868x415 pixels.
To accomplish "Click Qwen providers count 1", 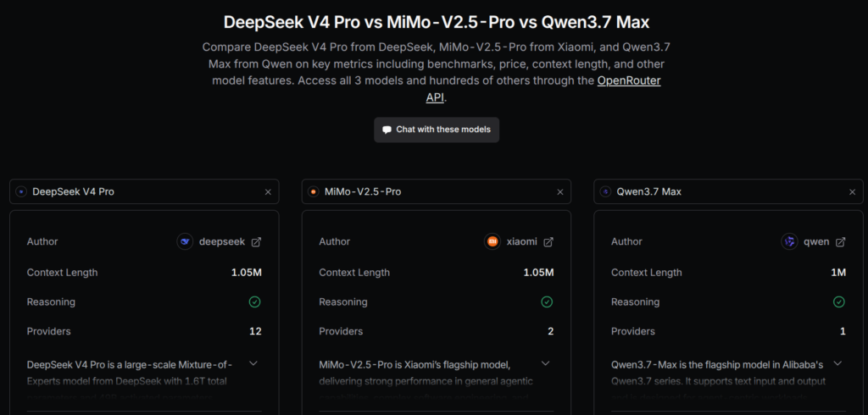I will [x=843, y=331].
